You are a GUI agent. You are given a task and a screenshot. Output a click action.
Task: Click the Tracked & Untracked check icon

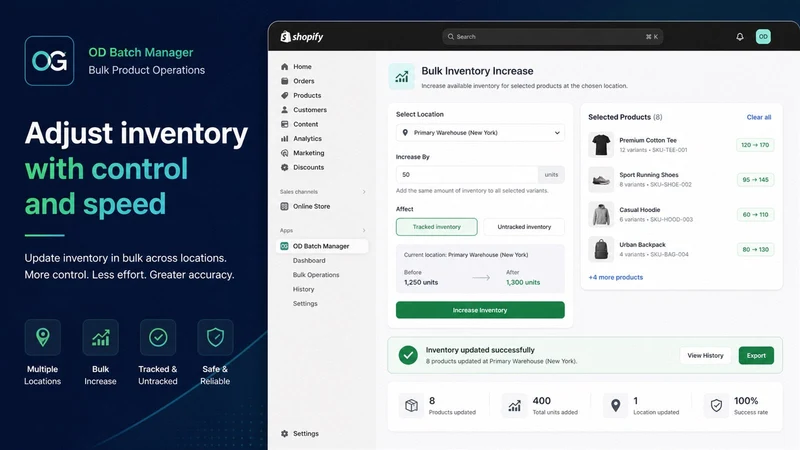[158, 337]
